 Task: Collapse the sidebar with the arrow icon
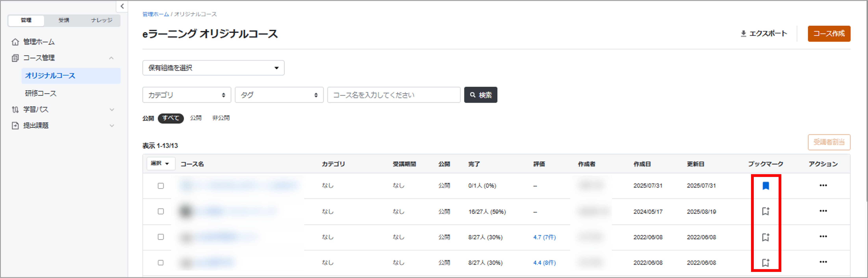tap(122, 6)
